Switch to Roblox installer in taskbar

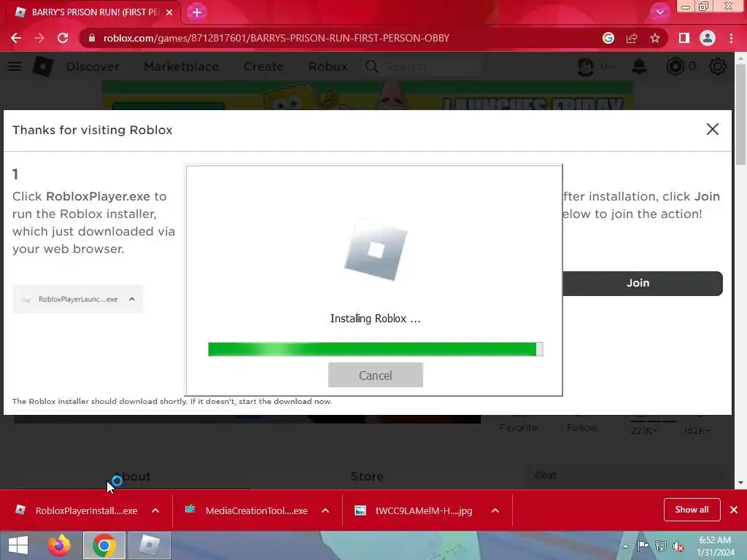point(150,545)
